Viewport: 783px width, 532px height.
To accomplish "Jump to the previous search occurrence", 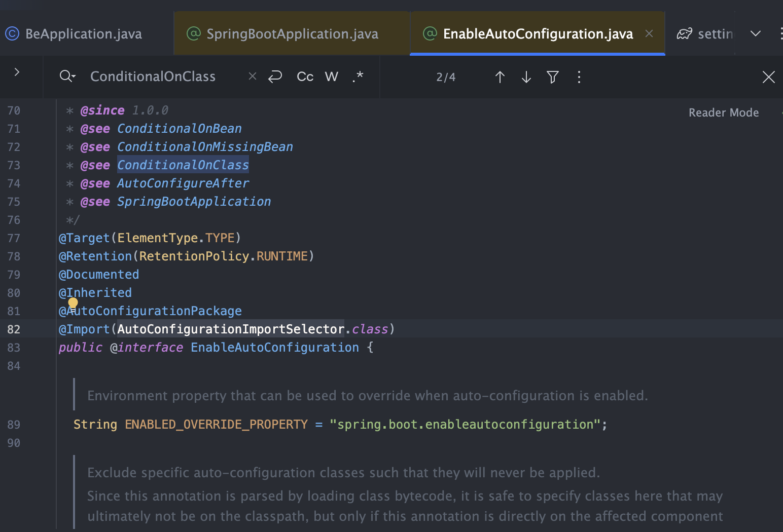I will coord(500,77).
